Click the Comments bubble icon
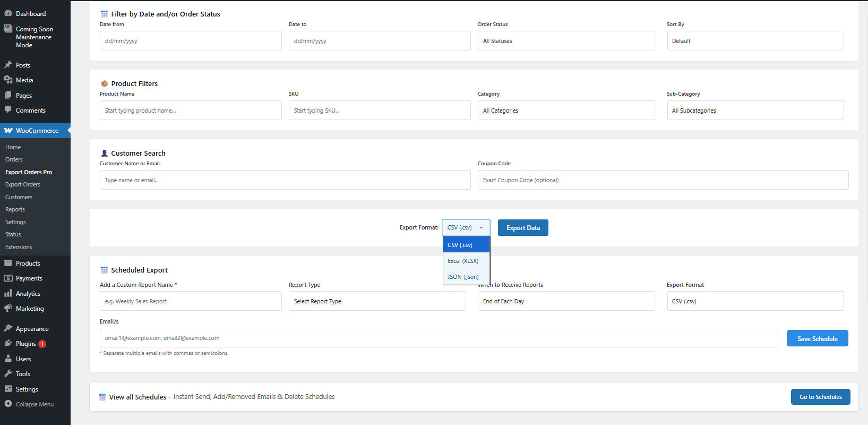Screen dimensions: 868x425 click(x=8, y=110)
